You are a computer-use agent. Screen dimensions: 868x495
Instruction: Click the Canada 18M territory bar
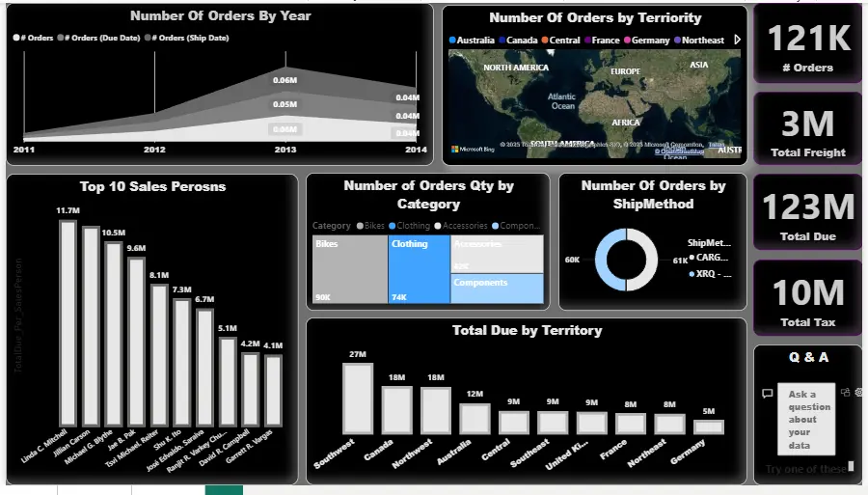pyautogui.click(x=397, y=410)
